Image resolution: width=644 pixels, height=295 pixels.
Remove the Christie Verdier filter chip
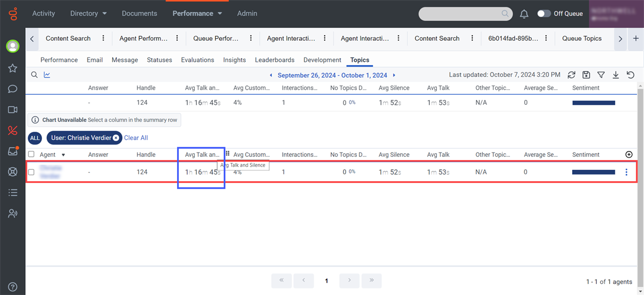click(x=116, y=138)
